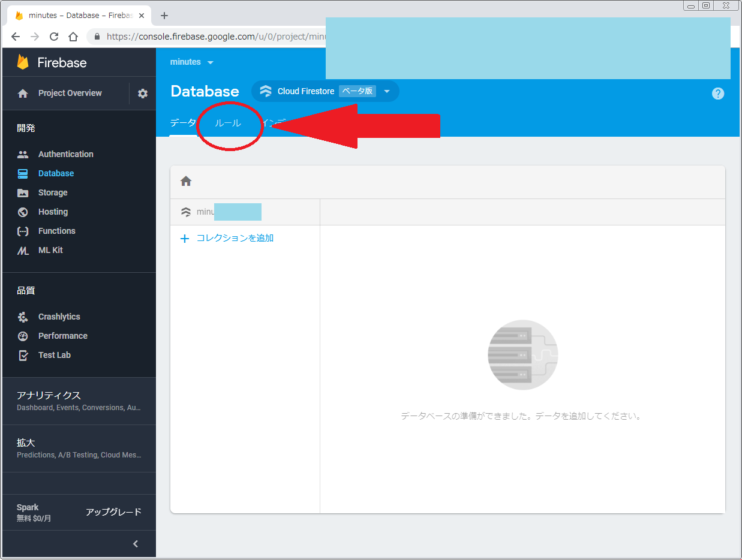The image size is (742, 560).
Task: Select the データ tab
Action: pos(183,123)
